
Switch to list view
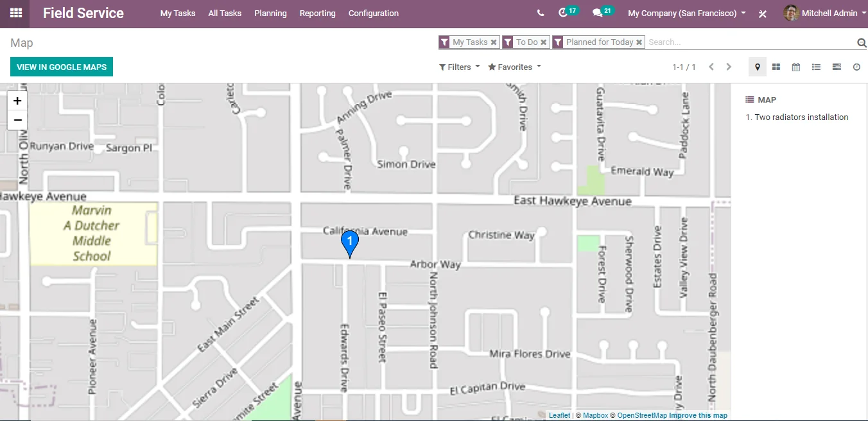[x=816, y=67]
